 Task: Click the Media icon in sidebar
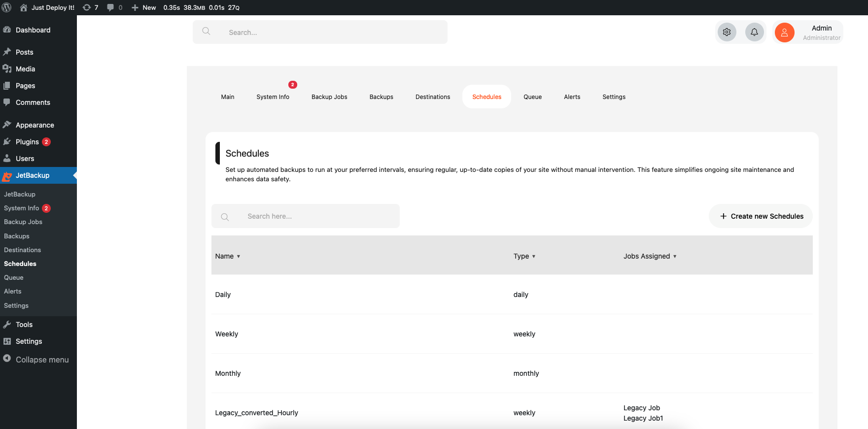pyautogui.click(x=7, y=68)
